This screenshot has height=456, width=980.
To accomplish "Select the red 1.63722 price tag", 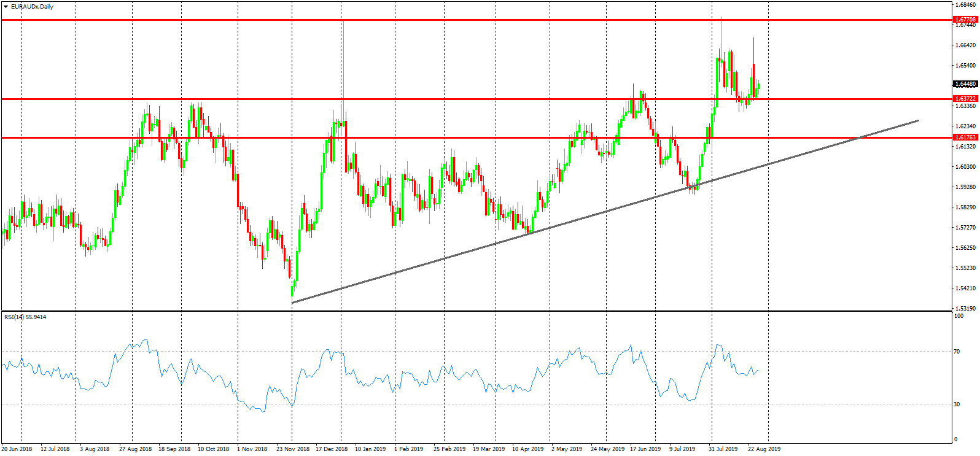I will [x=965, y=98].
